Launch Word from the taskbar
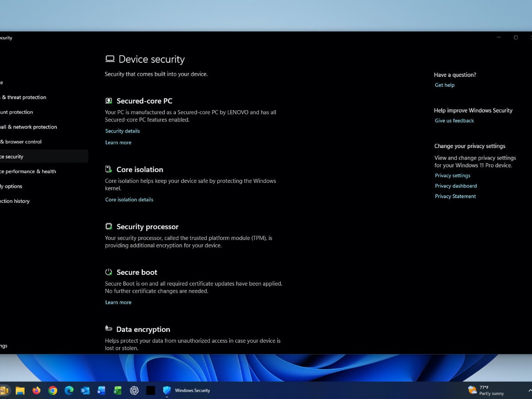This screenshot has width=532, height=399. (101, 390)
